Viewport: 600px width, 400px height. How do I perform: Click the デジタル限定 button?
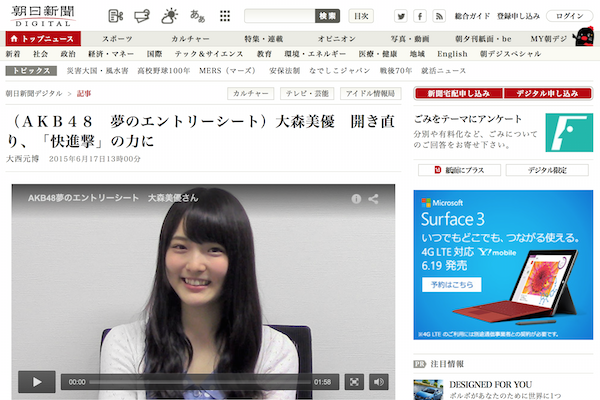pyautogui.click(x=547, y=170)
